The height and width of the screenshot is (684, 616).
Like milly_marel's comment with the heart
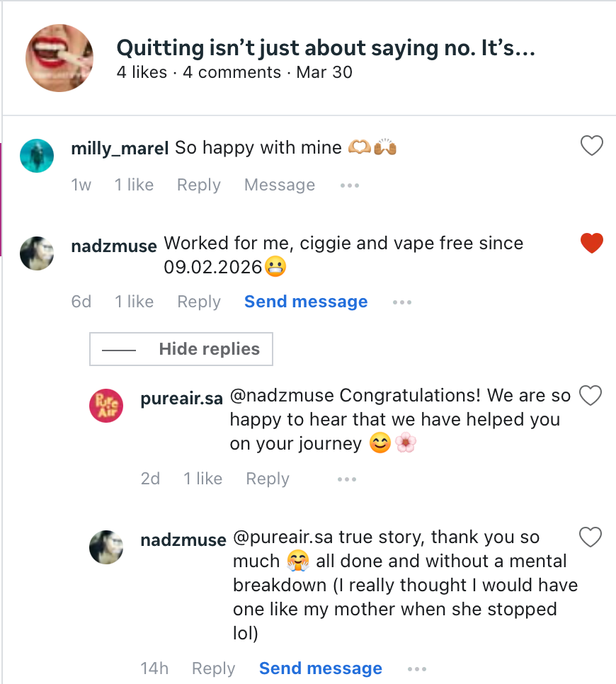point(591,147)
